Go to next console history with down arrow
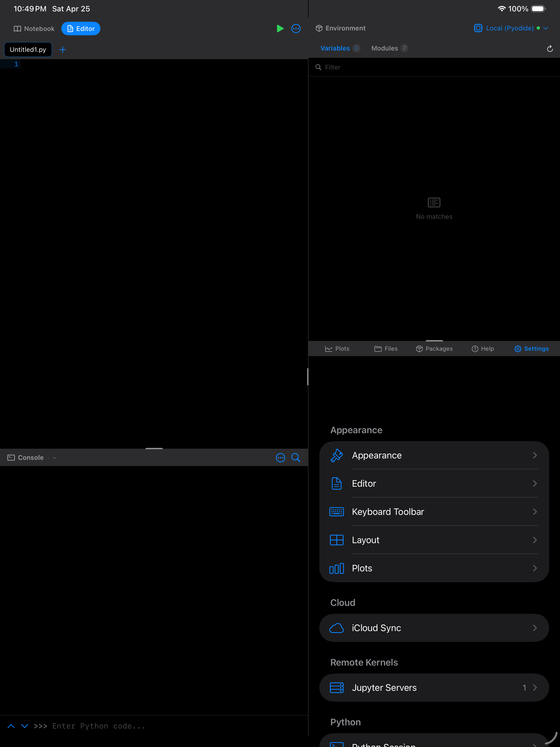 tap(25, 726)
